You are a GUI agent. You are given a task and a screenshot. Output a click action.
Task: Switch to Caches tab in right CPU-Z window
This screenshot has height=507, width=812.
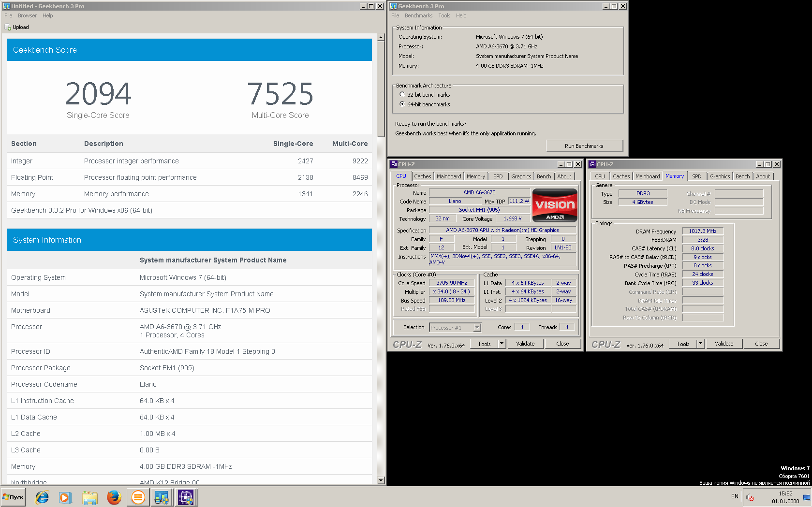tap(621, 176)
